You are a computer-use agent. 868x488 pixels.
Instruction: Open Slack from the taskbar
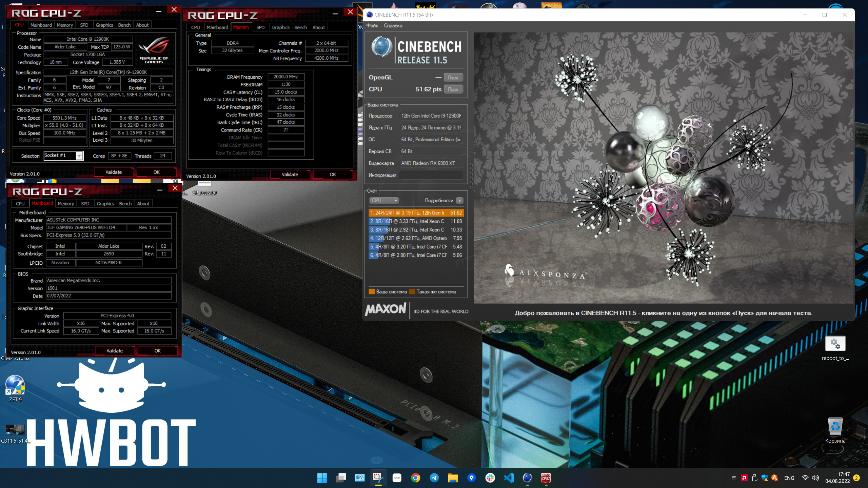click(490, 478)
